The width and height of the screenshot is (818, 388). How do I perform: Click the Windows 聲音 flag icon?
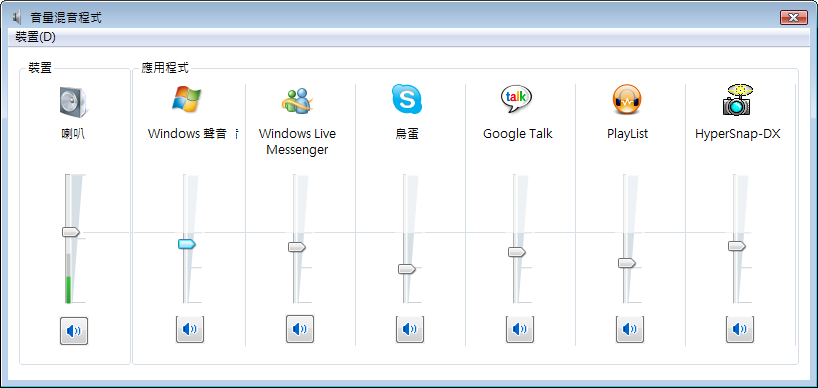186,99
